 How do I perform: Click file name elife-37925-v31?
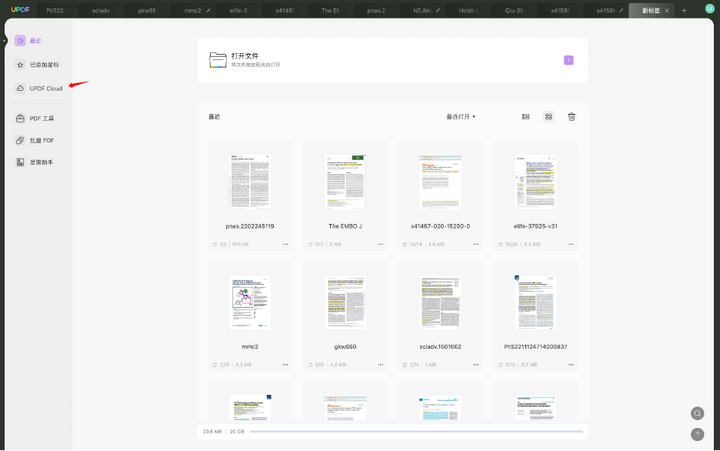pyautogui.click(x=535, y=226)
